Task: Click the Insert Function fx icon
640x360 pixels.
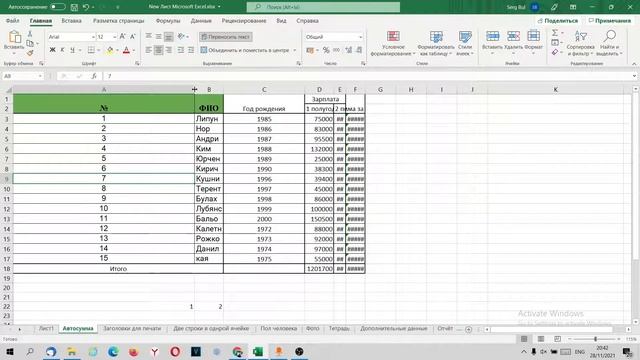Action: [94, 76]
